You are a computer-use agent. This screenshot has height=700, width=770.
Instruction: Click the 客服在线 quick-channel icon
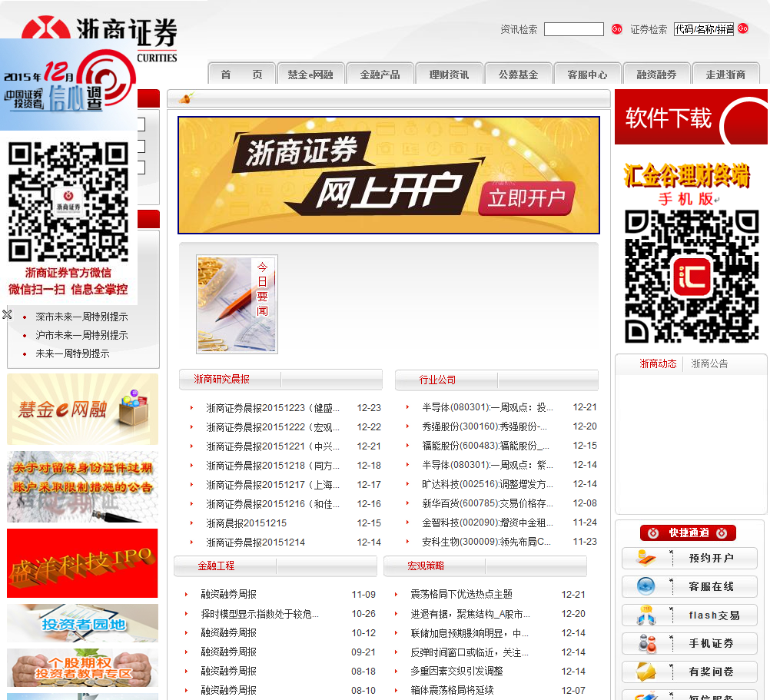click(x=646, y=586)
